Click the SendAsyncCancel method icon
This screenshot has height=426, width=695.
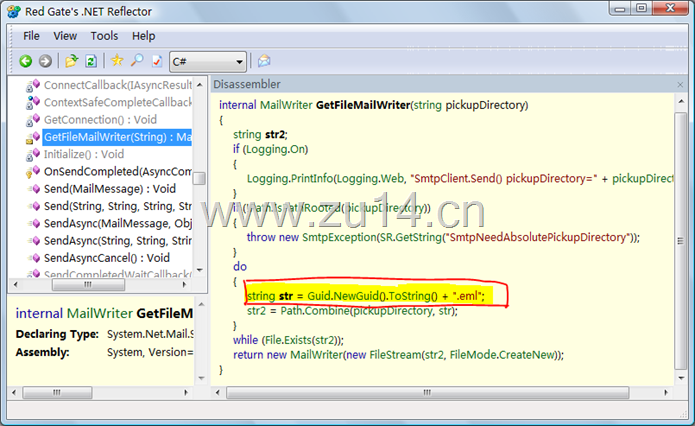click(35, 258)
